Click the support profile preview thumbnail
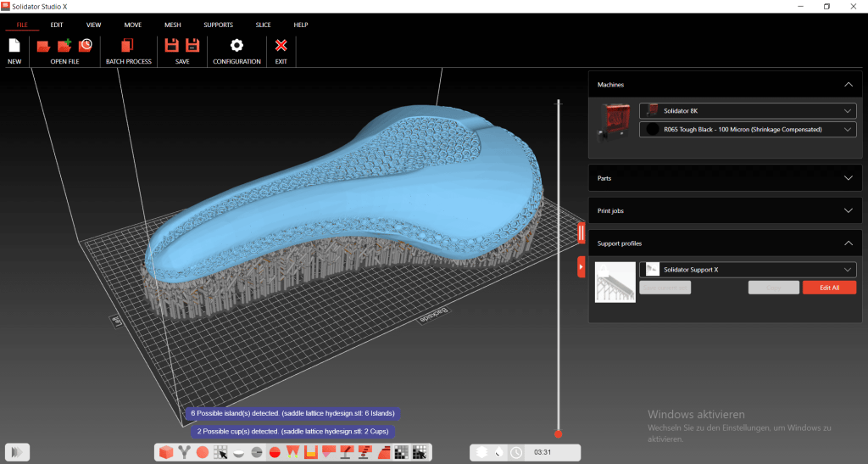This screenshot has width=868, height=464. tap(615, 282)
